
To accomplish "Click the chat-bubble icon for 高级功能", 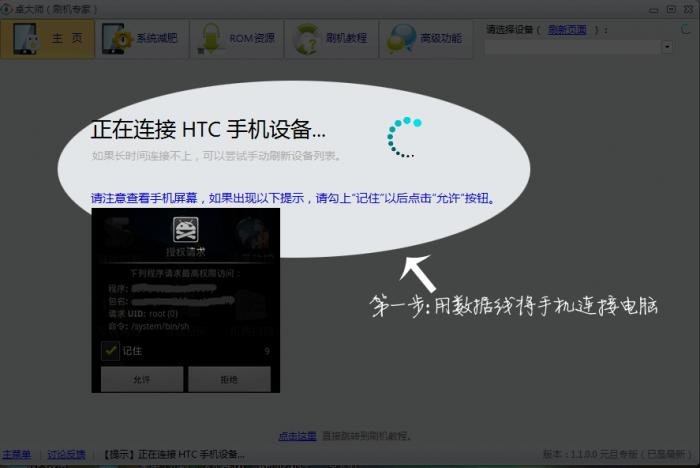I will click(401, 38).
